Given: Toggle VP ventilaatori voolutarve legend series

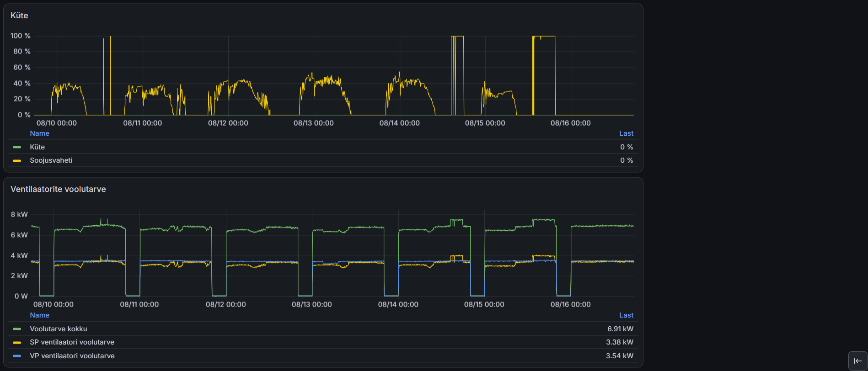Looking at the screenshot, I should click(72, 356).
